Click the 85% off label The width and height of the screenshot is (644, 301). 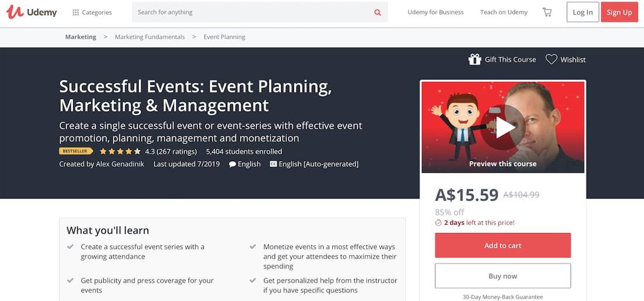point(449,213)
